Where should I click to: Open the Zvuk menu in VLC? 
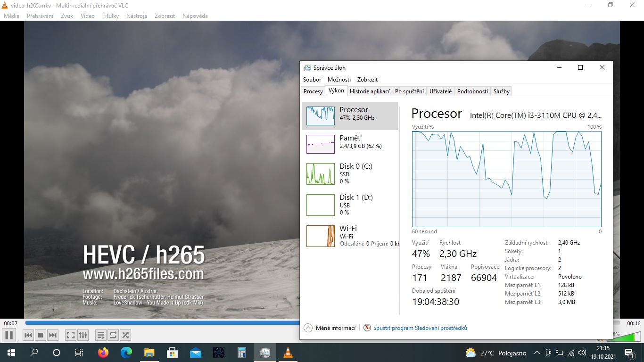(67, 16)
